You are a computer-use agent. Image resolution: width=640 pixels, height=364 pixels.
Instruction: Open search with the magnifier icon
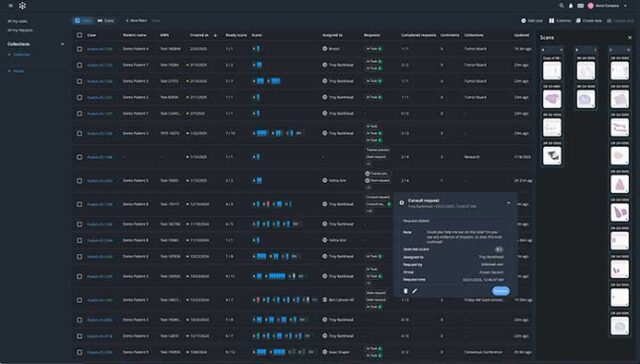pyautogui.click(x=562, y=6)
